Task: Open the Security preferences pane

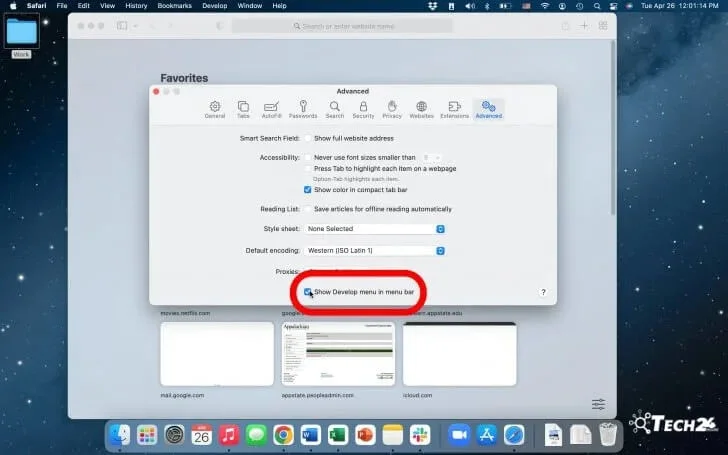Action: click(x=363, y=109)
